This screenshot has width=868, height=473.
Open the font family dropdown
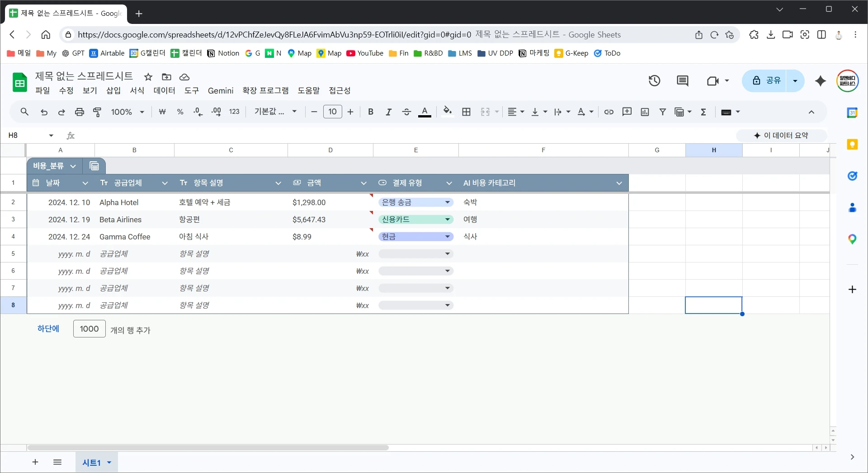(x=275, y=112)
